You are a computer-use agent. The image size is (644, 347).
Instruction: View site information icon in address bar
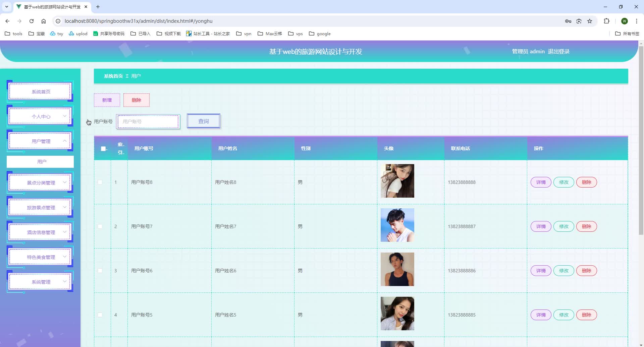(x=58, y=21)
